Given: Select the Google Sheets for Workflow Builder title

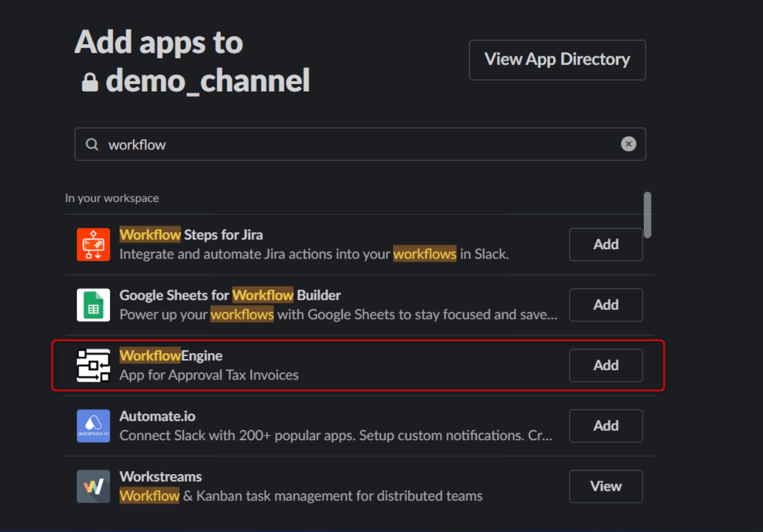Looking at the screenshot, I should pyautogui.click(x=230, y=295).
